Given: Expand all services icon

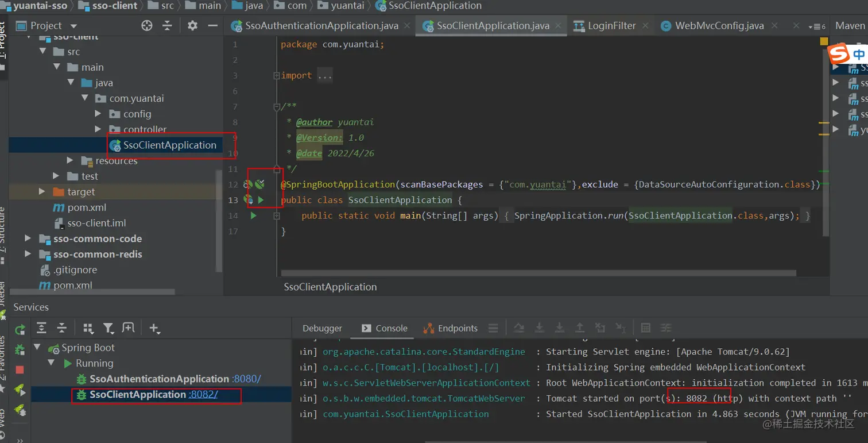Looking at the screenshot, I should pos(41,328).
